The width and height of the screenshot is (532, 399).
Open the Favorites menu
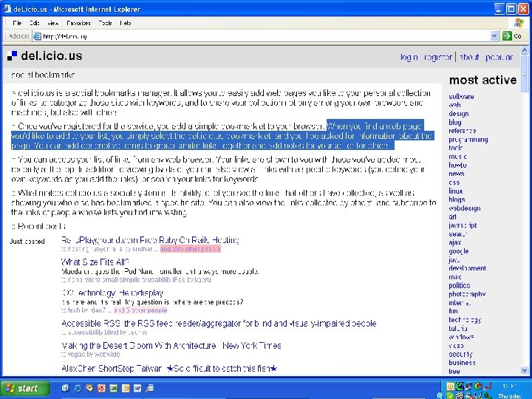click(x=78, y=23)
